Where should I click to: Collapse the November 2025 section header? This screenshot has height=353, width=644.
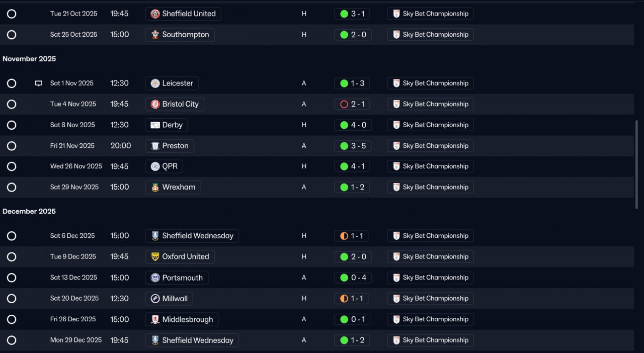pyautogui.click(x=29, y=59)
